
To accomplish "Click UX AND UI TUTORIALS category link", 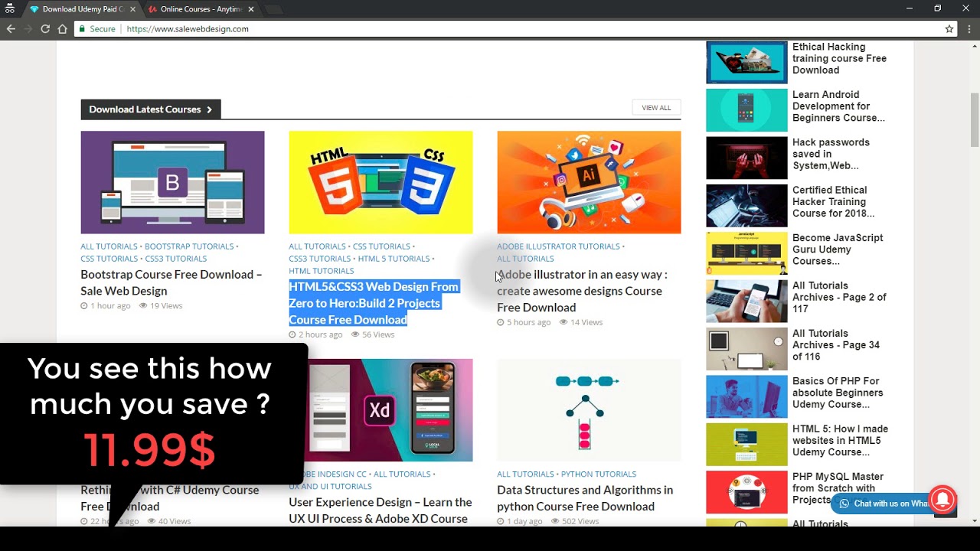I will click(x=330, y=487).
